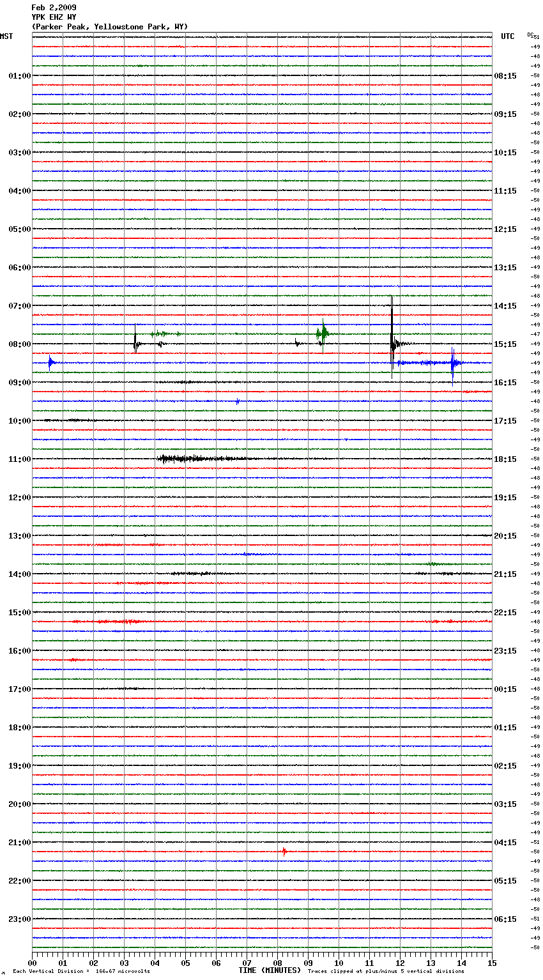Select the '22:15' UTC time label
Viewport: 543px width, 980px height.
tap(505, 613)
